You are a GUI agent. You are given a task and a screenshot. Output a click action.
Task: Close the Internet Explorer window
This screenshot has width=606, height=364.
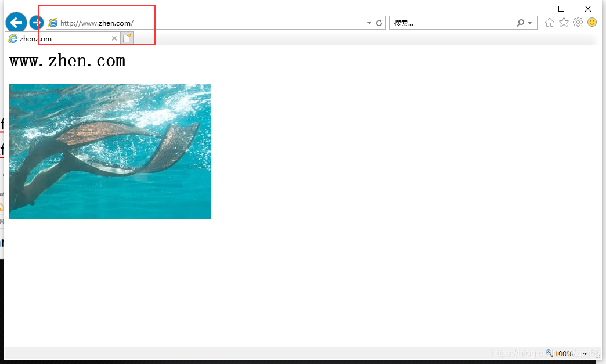(588, 9)
